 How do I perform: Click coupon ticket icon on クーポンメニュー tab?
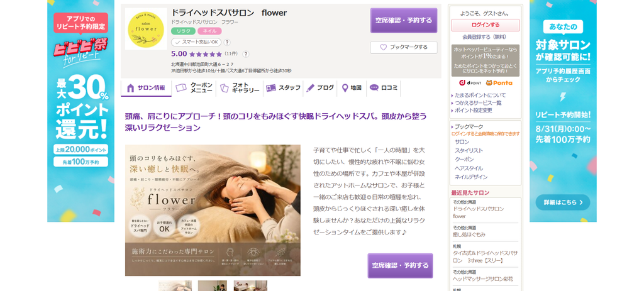[x=181, y=88]
